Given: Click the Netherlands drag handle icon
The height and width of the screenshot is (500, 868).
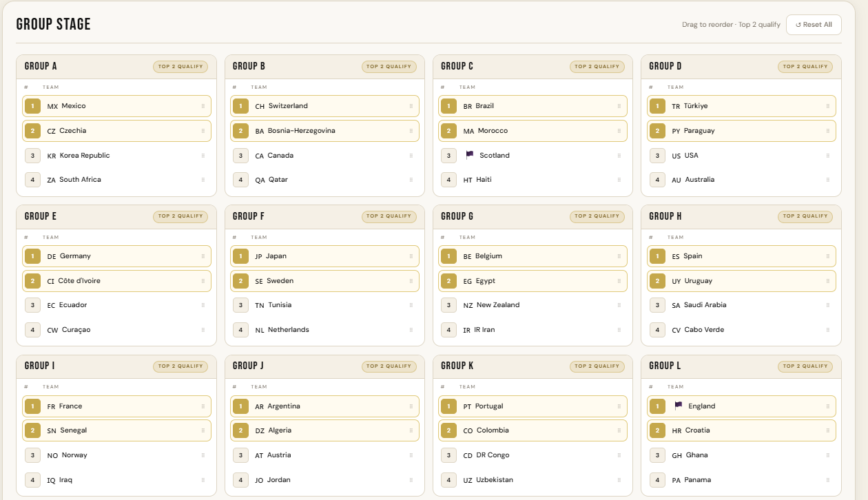Looking at the screenshot, I should click(x=411, y=330).
